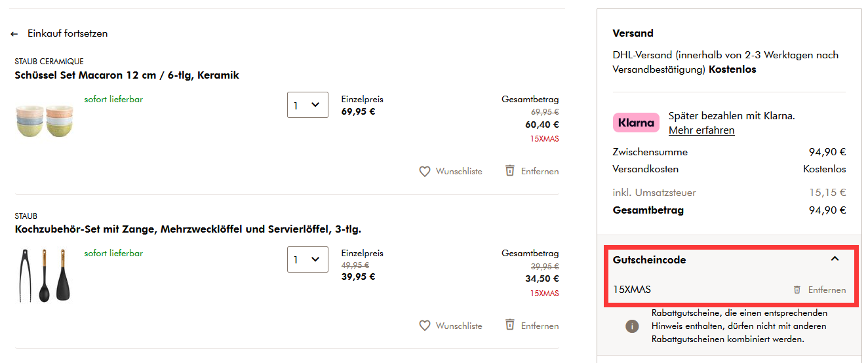The width and height of the screenshot is (868, 363).
Task: Open Kochzubehör-Set mit Zange product title
Action: 188,229
